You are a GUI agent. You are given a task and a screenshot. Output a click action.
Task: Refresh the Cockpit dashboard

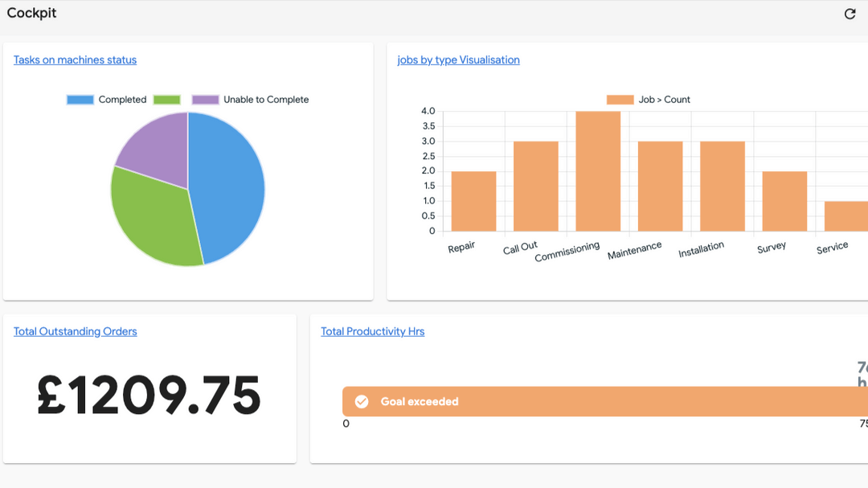pyautogui.click(x=850, y=14)
